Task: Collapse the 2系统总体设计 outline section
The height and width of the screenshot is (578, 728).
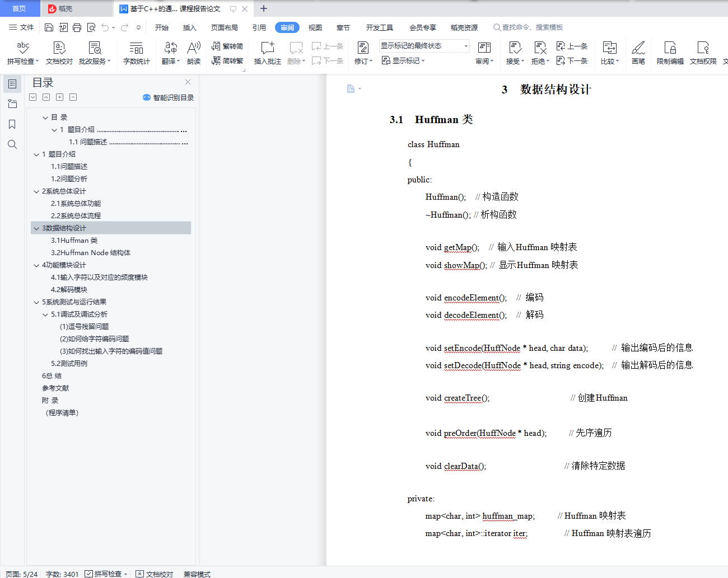Action: pyautogui.click(x=36, y=191)
